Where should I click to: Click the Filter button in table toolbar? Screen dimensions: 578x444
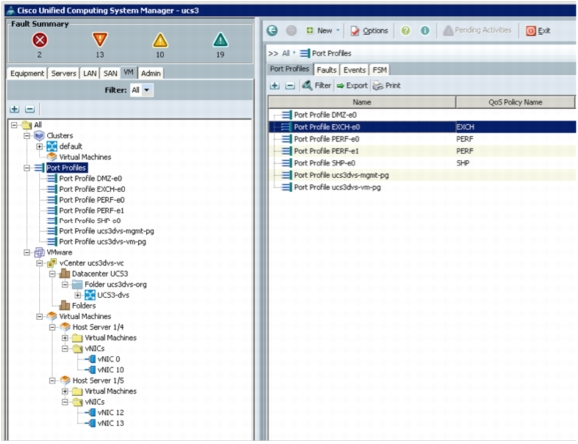pos(317,86)
